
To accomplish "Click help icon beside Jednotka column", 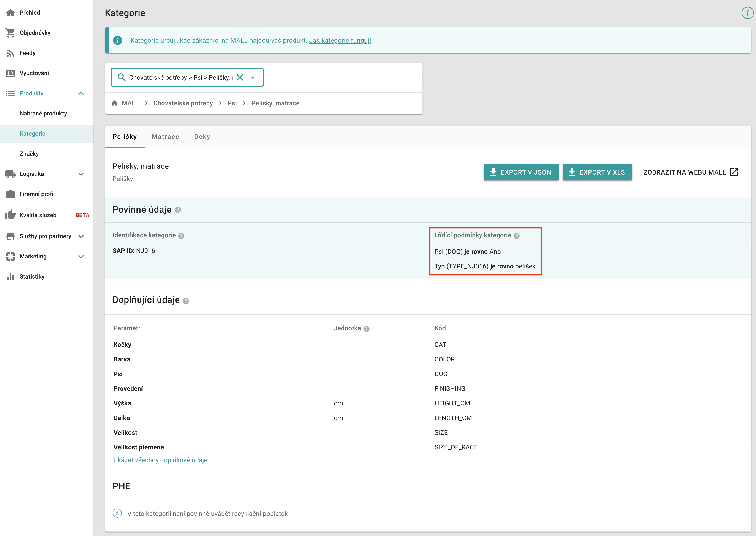I will (367, 329).
